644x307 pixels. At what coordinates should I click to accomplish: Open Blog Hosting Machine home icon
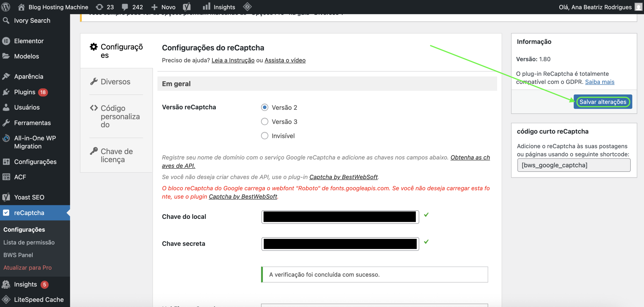click(x=21, y=7)
